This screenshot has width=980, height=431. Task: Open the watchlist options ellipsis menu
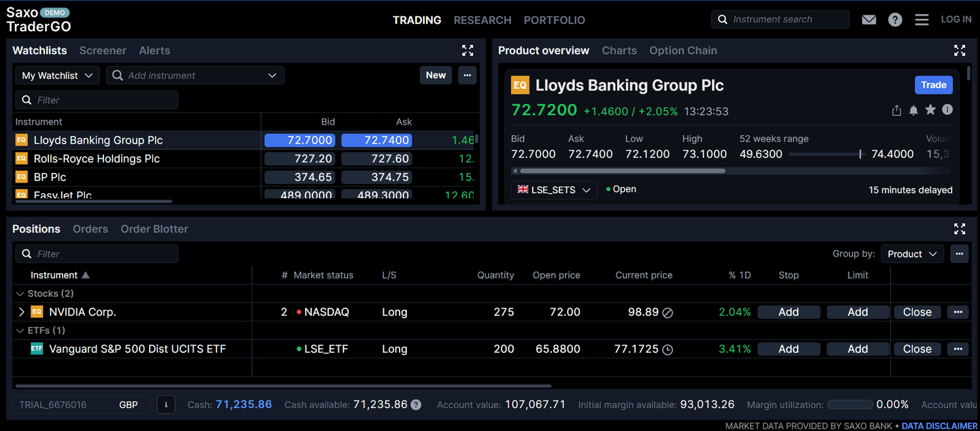(467, 75)
